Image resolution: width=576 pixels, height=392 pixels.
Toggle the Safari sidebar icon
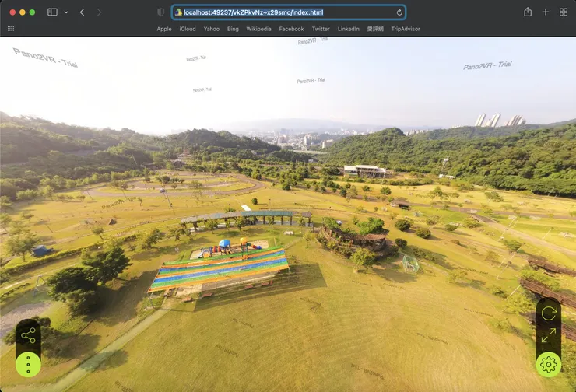tap(52, 12)
